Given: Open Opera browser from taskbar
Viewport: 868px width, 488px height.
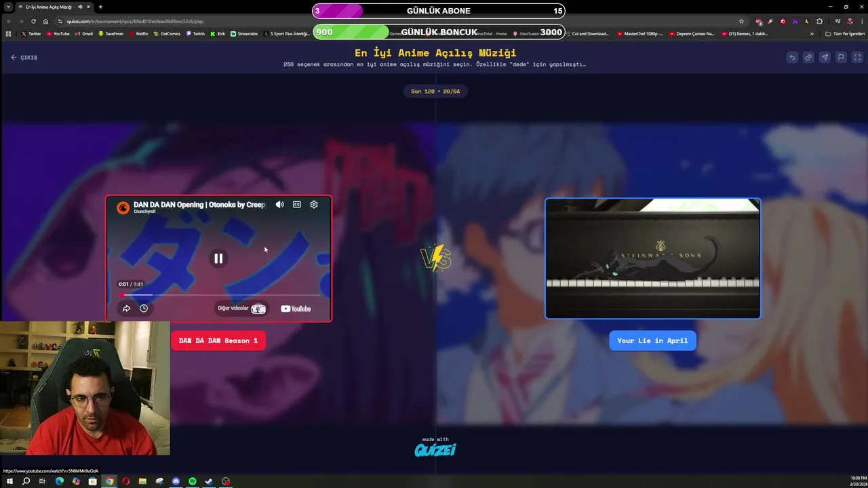Looking at the screenshot, I should click(125, 481).
